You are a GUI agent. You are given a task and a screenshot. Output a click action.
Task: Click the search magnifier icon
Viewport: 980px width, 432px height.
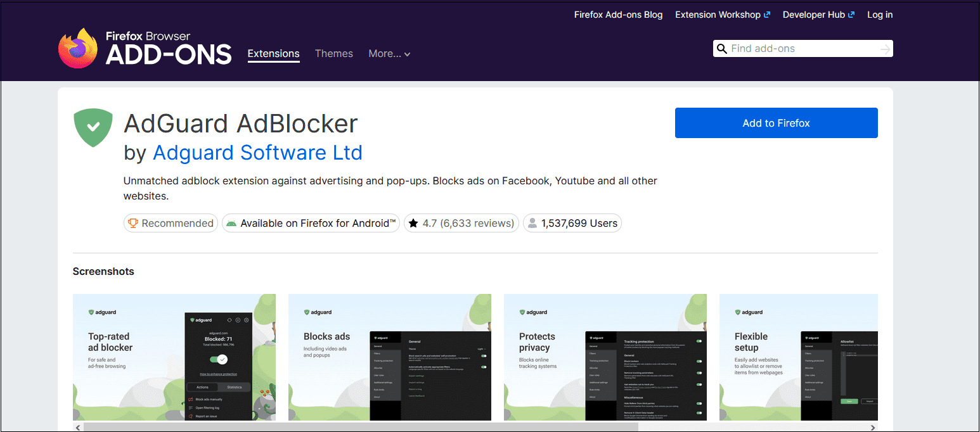(723, 48)
